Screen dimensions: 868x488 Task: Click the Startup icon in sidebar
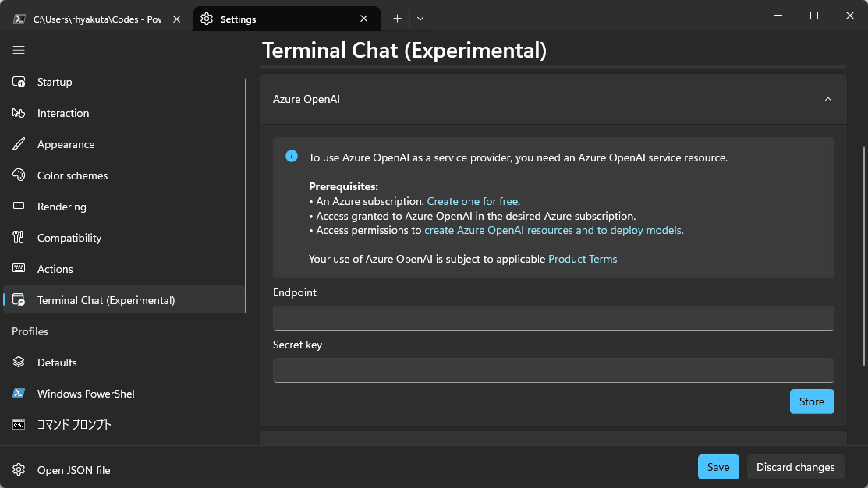[19, 82]
